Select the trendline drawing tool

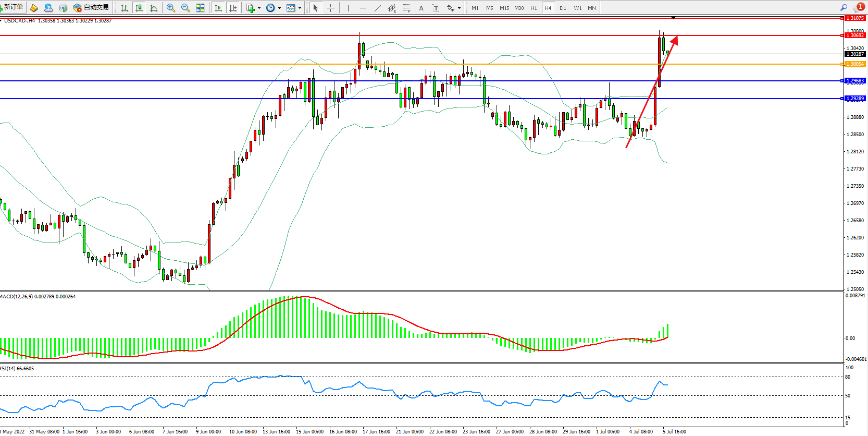tap(378, 8)
